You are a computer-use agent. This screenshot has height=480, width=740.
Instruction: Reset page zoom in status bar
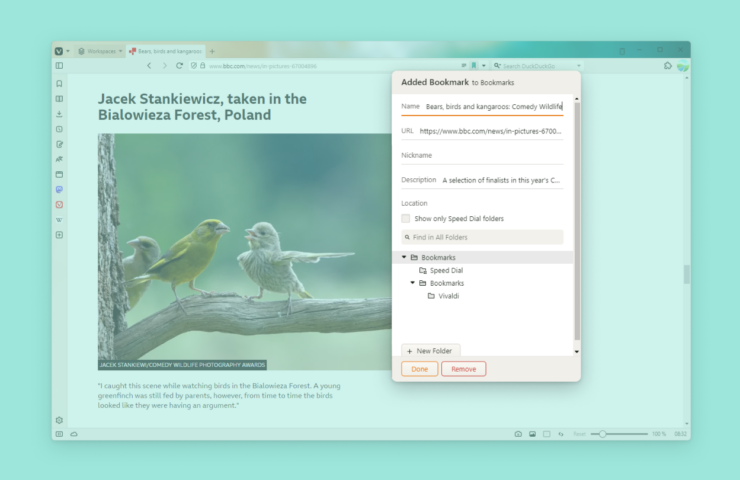579,434
